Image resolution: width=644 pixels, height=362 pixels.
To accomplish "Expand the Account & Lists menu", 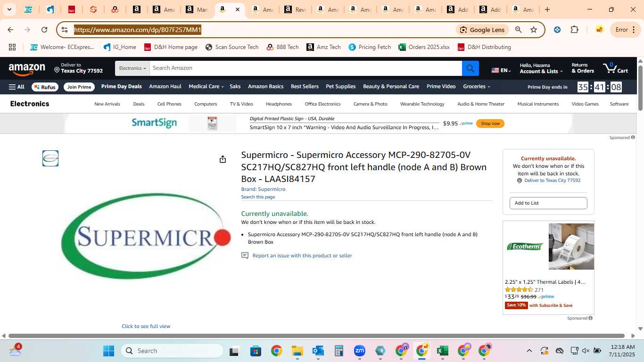I will point(541,68).
